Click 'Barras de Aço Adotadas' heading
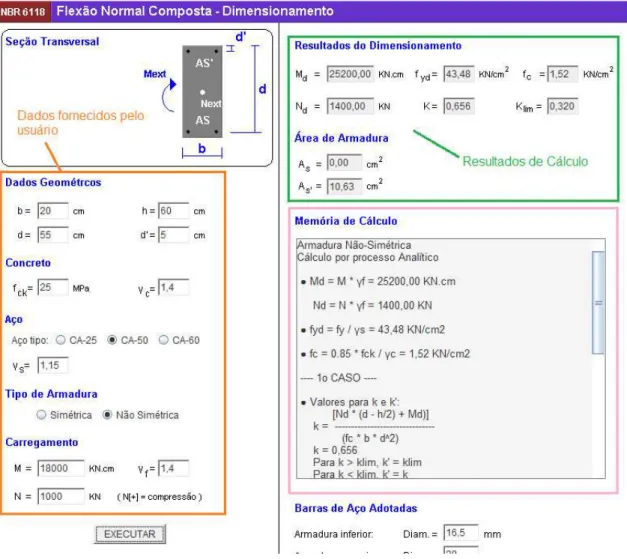 point(356,508)
